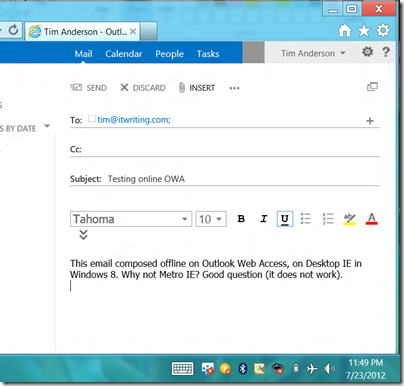Pop out message in separate window

[372, 87]
